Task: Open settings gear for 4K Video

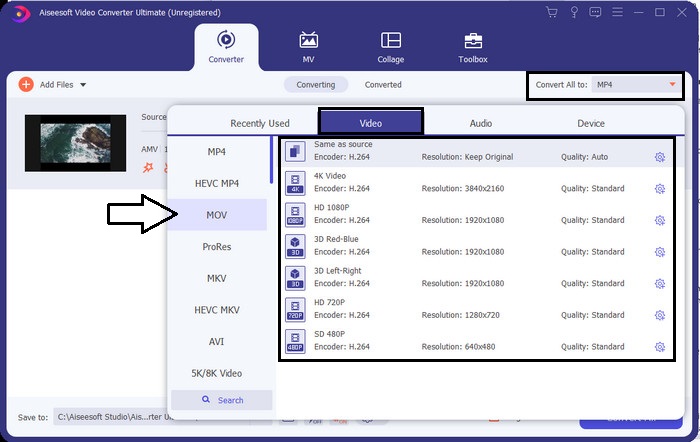Action: 660,189
